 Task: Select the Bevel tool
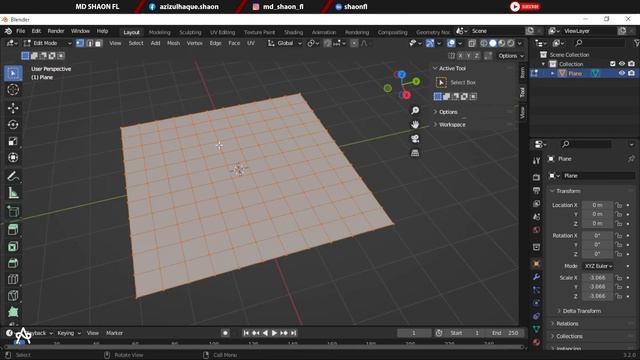[13, 263]
